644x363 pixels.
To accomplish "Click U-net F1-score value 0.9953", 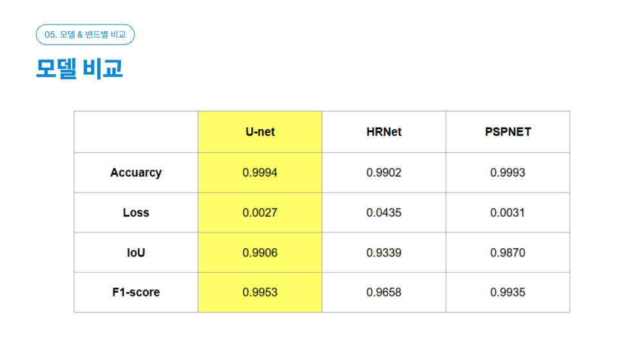I will (x=260, y=292).
